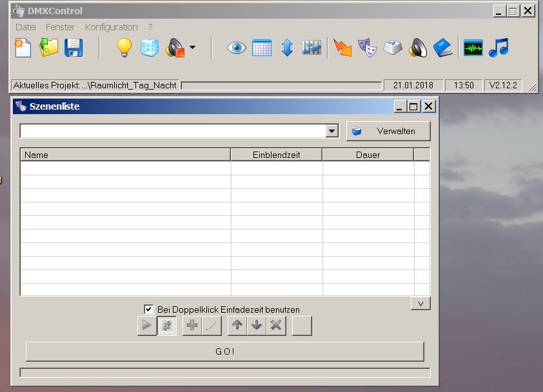Viewport: 543px width, 392px height.
Task: Click the theater masks icon
Action: point(368,48)
